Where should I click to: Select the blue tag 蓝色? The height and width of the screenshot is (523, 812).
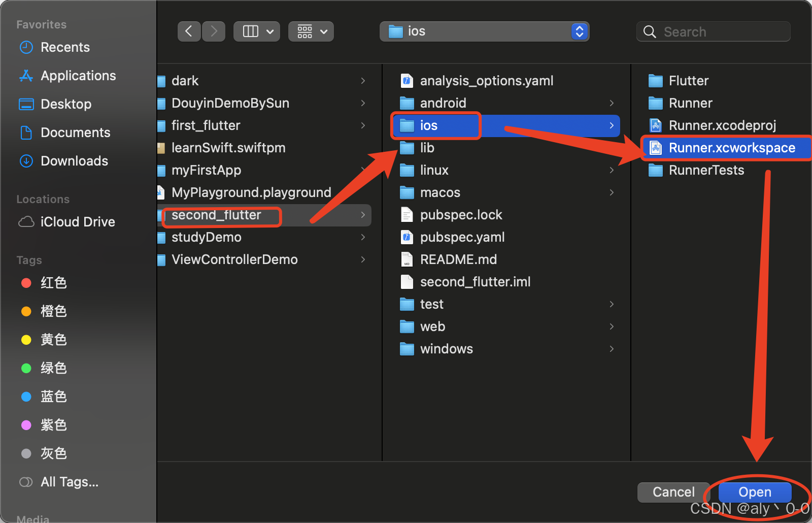tap(53, 397)
